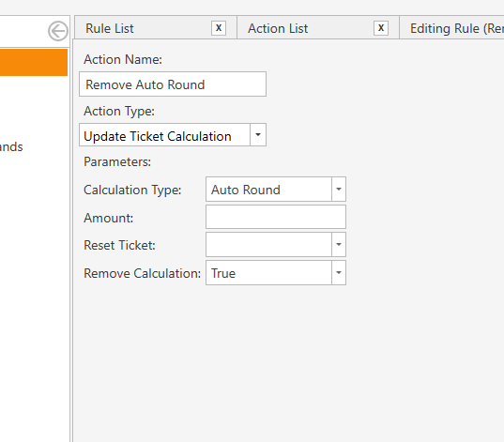504x442 pixels.
Task: Select the orange highlighted sidebar item
Action: tap(34, 62)
